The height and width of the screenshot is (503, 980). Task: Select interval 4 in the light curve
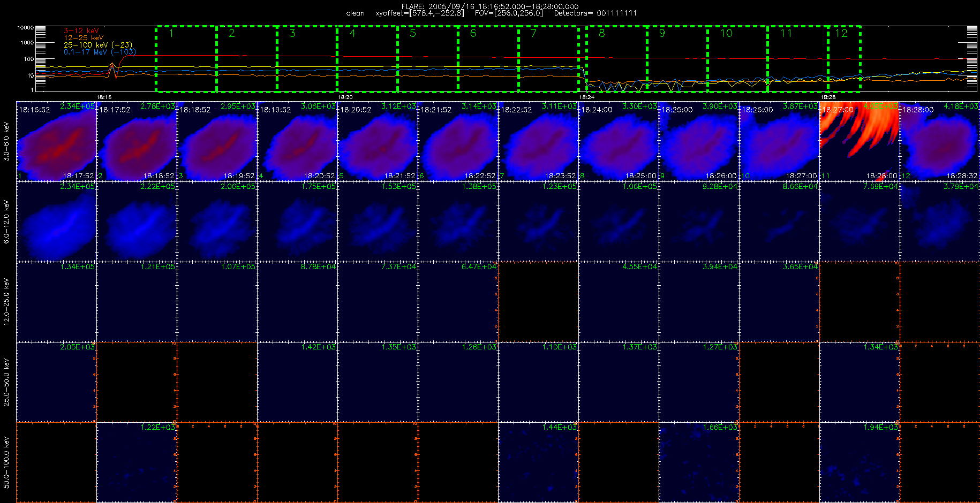pyautogui.click(x=367, y=59)
